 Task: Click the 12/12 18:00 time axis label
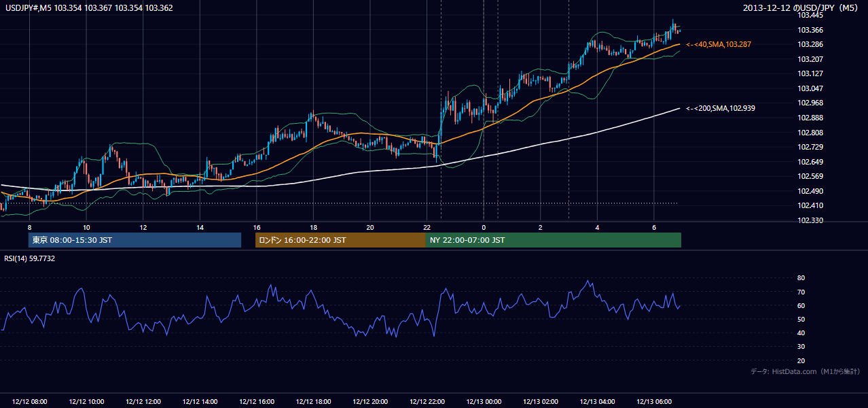point(313,402)
